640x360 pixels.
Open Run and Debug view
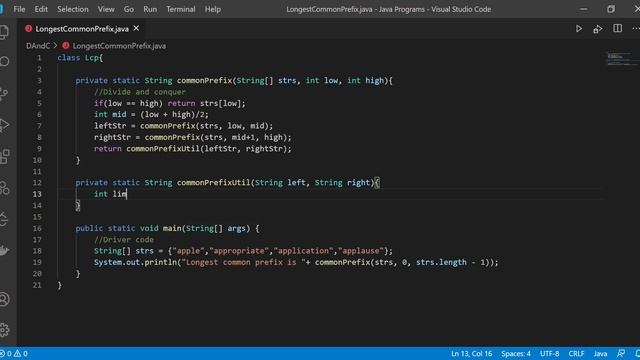click(x=4, y=125)
